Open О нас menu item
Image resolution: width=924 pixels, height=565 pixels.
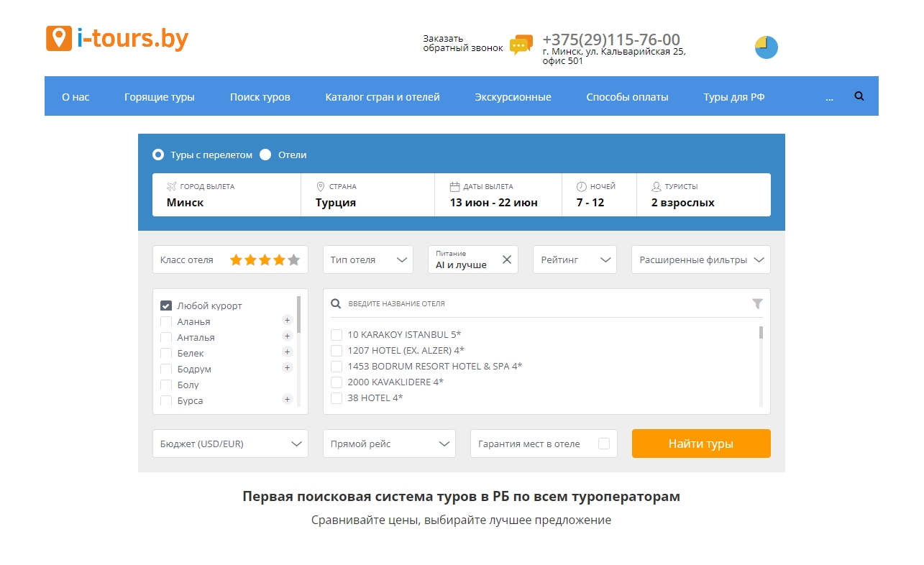pos(76,96)
